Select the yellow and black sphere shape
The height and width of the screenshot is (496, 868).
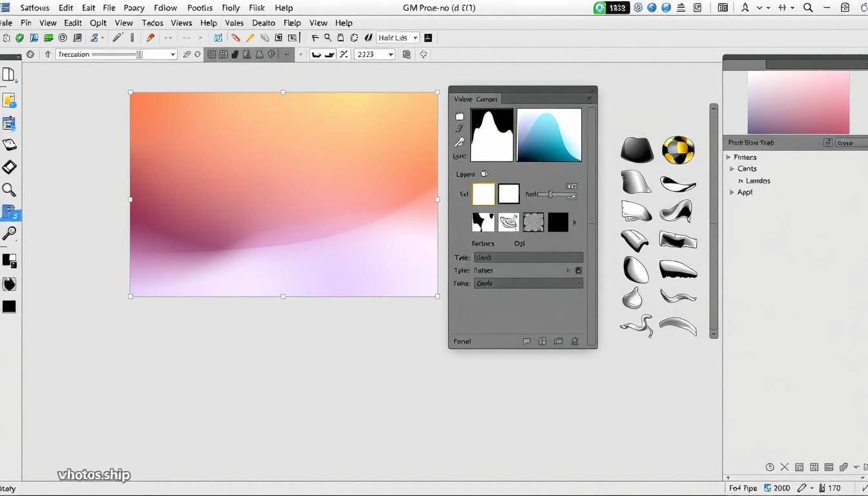click(678, 150)
